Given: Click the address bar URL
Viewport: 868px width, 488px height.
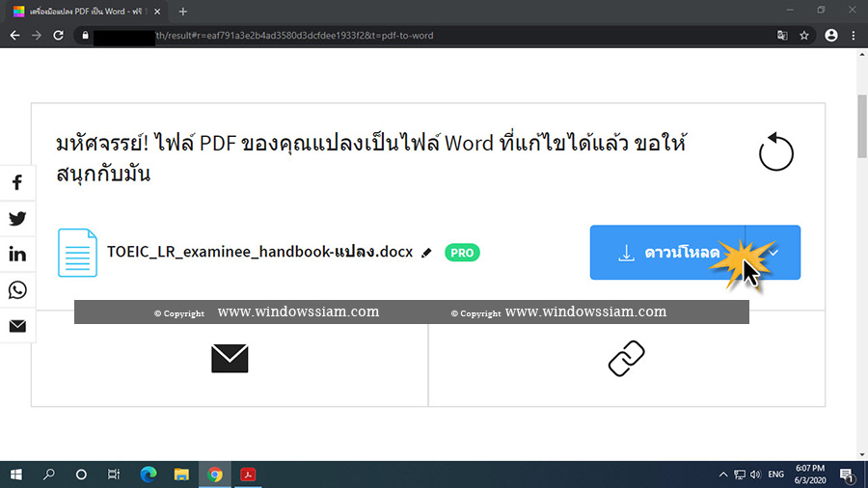Looking at the screenshot, I should [294, 36].
